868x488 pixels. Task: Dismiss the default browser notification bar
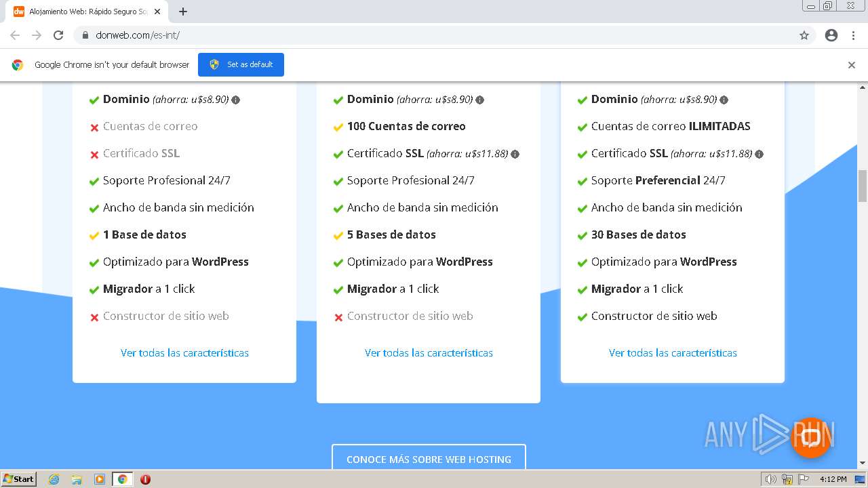852,65
